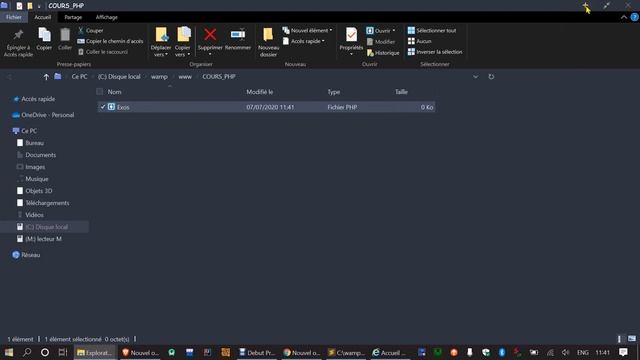Viewport: 640px width, 360px height.
Task: Open Documents in sidebar
Action: tap(40, 155)
